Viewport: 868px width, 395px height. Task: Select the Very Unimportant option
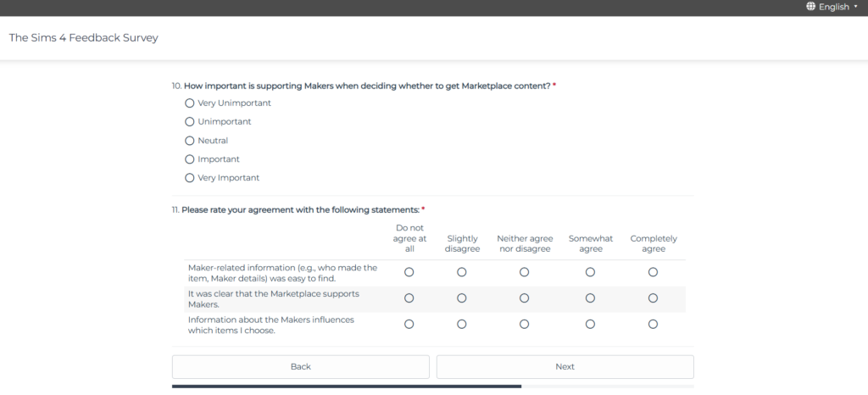click(190, 103)
